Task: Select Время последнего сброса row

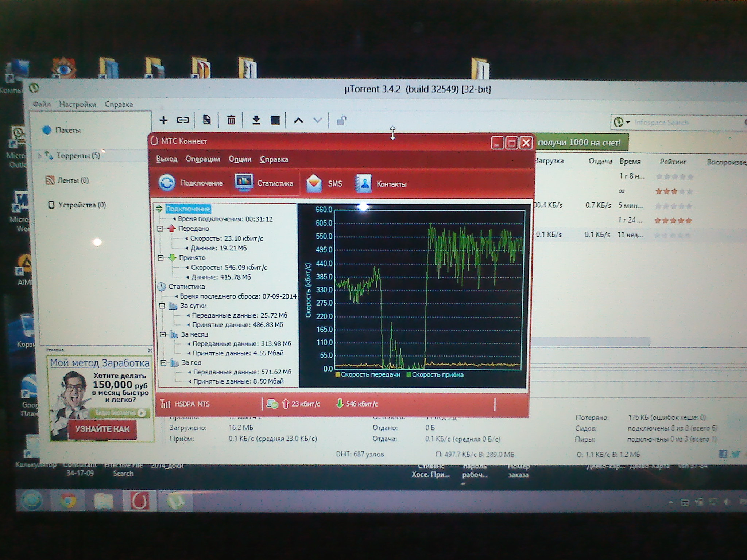Action: pyautogui.click(x=238, y=296)
